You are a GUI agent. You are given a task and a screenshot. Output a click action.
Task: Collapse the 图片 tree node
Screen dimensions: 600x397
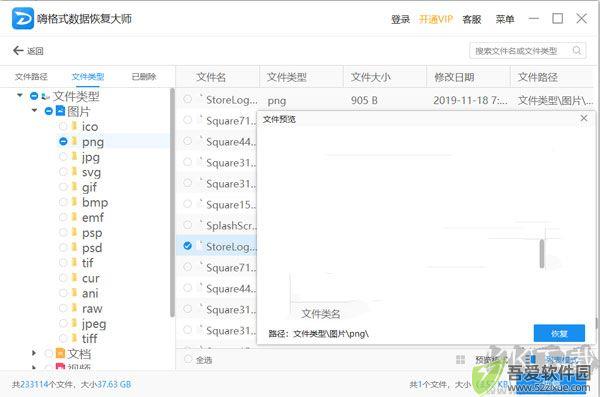click(34, 110)
